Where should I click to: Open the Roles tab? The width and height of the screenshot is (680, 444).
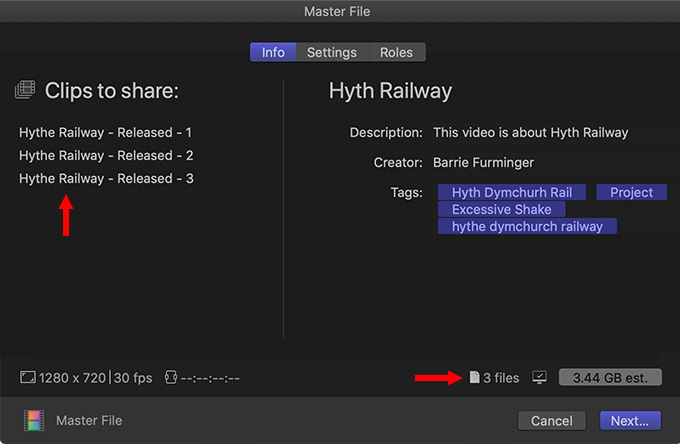click(396, 52)
